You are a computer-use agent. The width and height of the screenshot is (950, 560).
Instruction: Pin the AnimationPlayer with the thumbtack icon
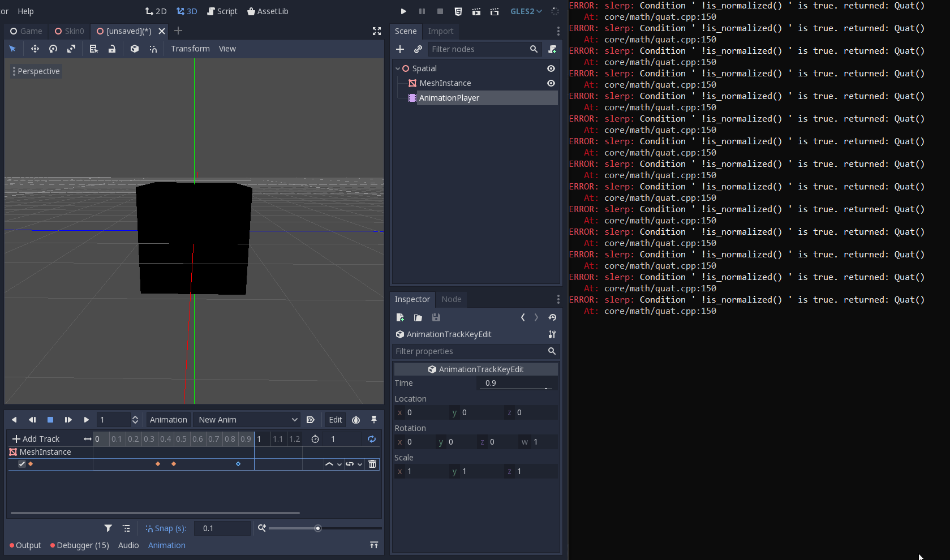click(x=374, y=420)
